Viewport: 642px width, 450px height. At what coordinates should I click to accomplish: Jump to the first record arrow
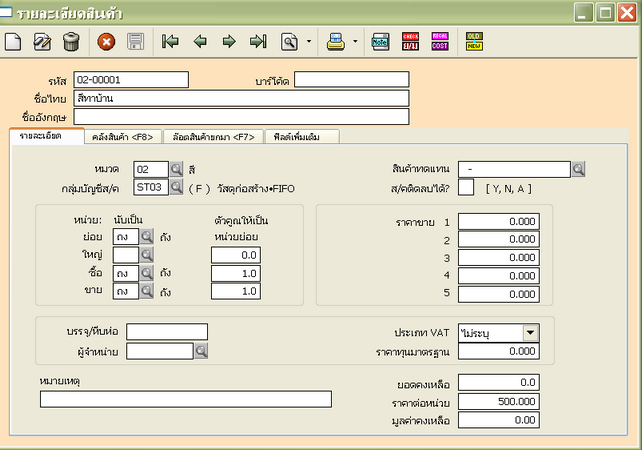tap(170, 42)
